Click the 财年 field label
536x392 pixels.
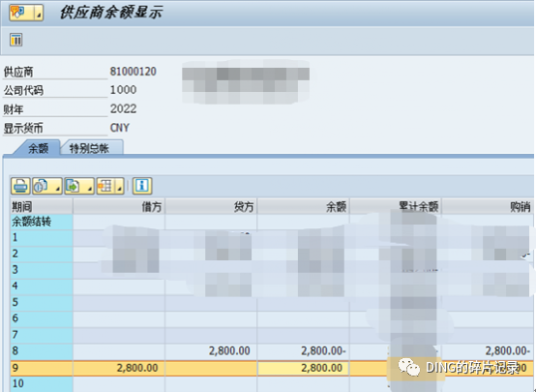click(x=14, y=109)
